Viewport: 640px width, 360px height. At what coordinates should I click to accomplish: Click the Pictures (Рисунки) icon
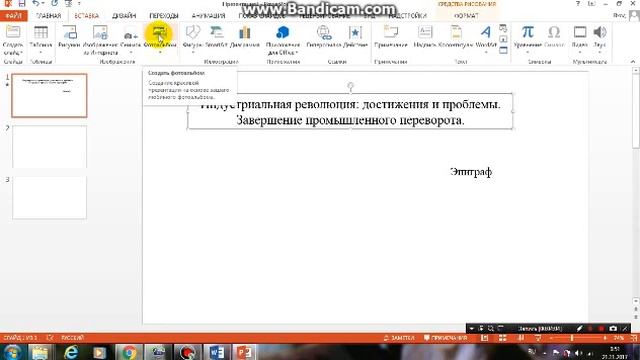[69, 32]
